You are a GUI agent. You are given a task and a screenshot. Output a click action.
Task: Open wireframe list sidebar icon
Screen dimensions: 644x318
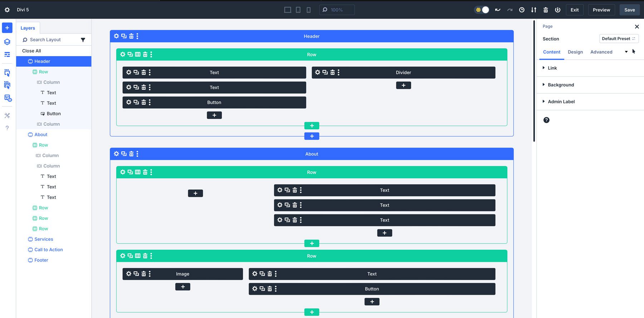(7, 55)
